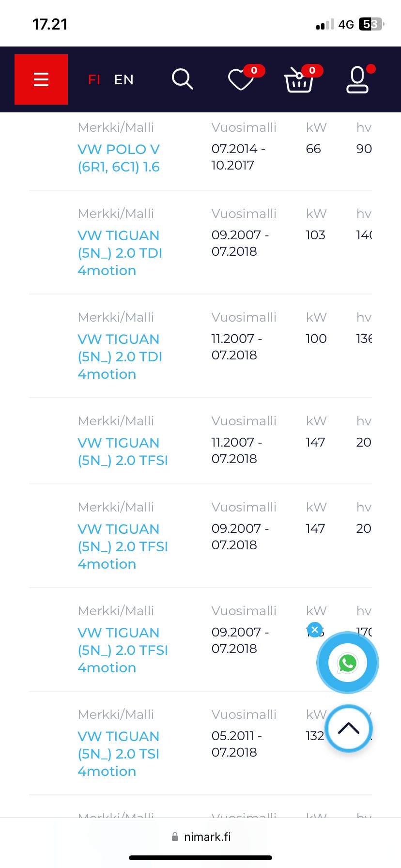Open VW TIGUAN 2.0 TDI 4motion 103 kW

(x=120, y=253)
